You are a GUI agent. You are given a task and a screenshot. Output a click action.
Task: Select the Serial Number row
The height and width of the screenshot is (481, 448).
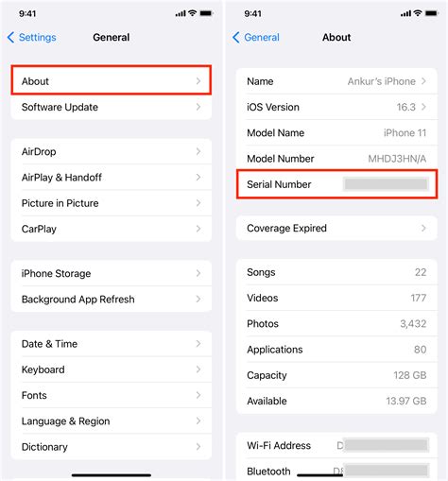click(336, 184)
